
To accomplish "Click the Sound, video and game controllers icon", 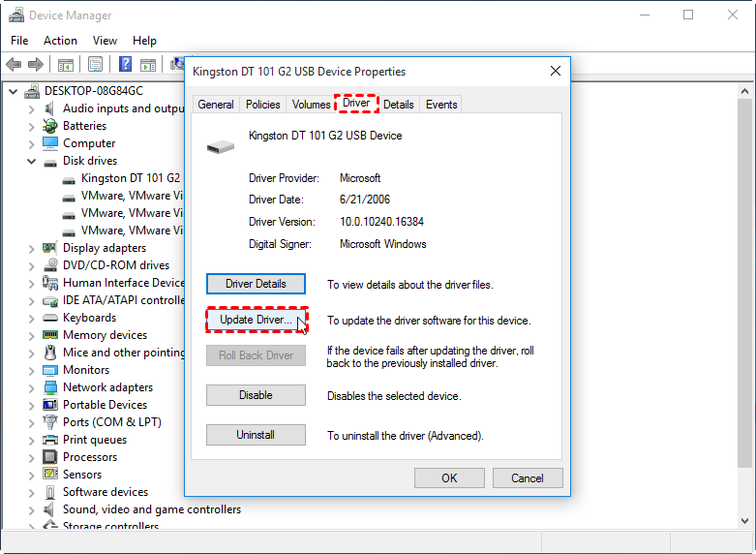I will (x=49, y=509).
